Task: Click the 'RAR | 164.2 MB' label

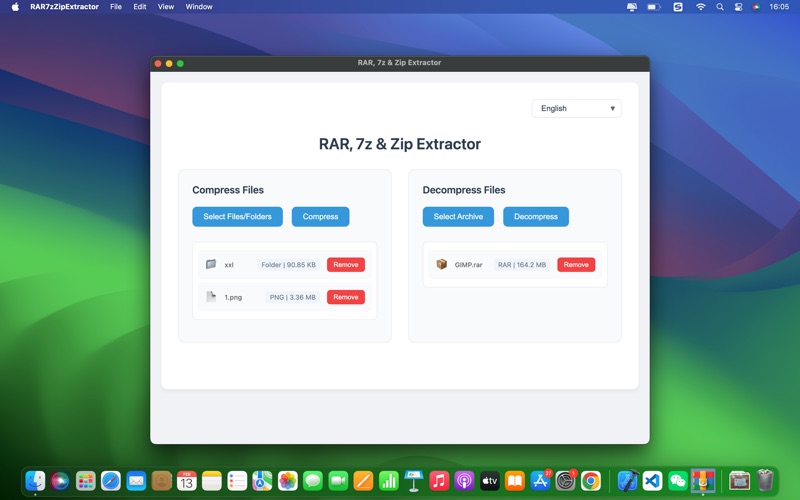Action: pyautogui.click(x=521, y=264)
